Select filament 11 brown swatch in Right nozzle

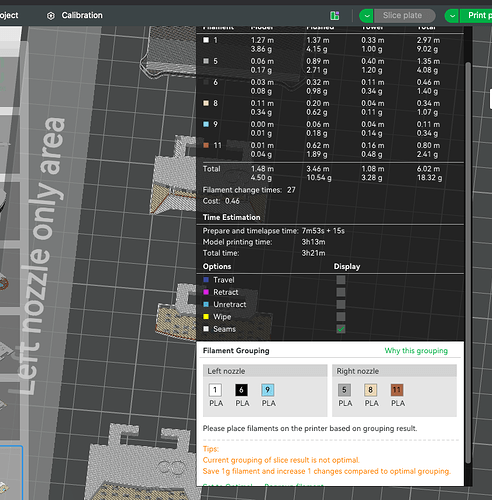(397, 390)
